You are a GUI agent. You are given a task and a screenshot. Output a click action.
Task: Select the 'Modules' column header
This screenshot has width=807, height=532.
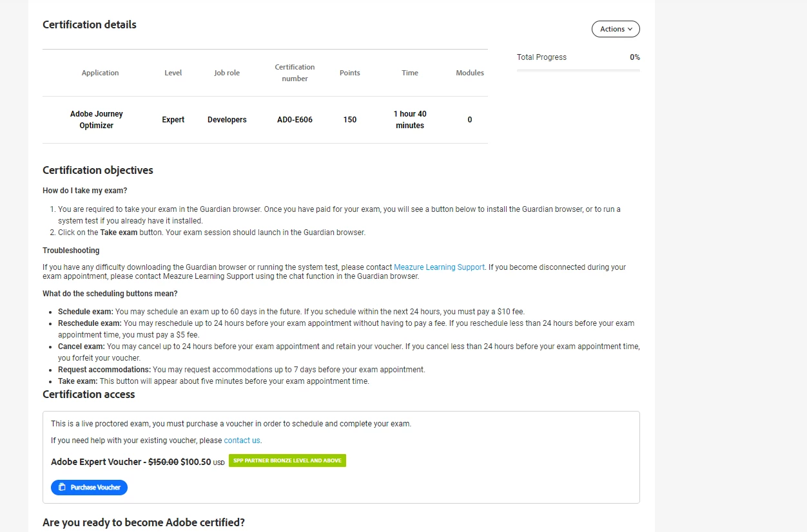(x=470, y=73)
